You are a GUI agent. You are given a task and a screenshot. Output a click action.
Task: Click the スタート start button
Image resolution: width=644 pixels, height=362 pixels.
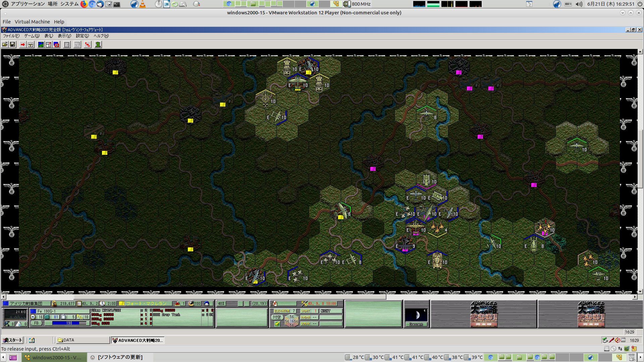12,340
